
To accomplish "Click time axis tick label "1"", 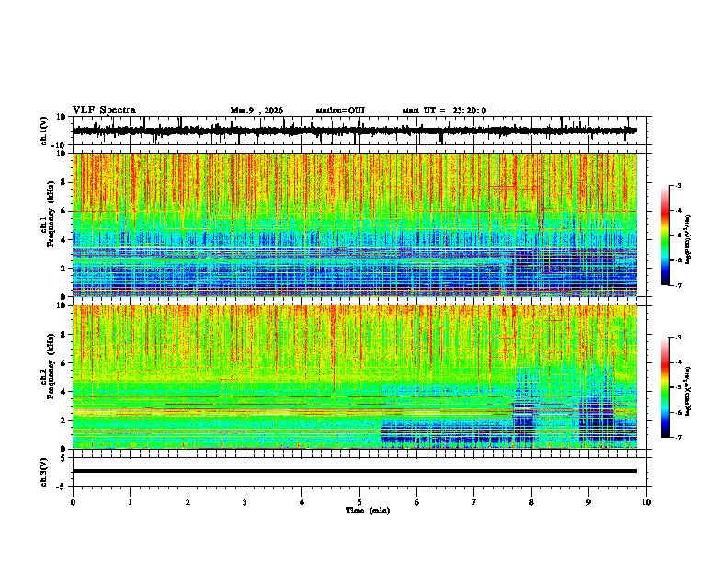I will pyautogui.click(x=130, y=502).
